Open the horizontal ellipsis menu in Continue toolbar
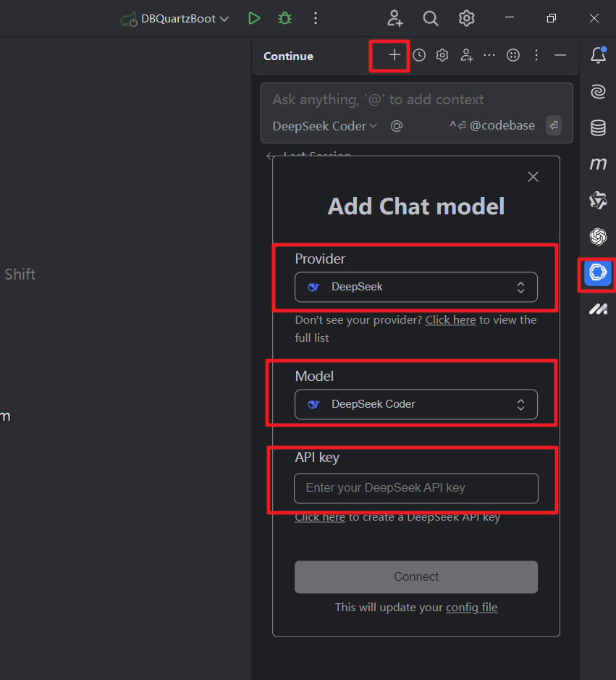 coord(489,55)
